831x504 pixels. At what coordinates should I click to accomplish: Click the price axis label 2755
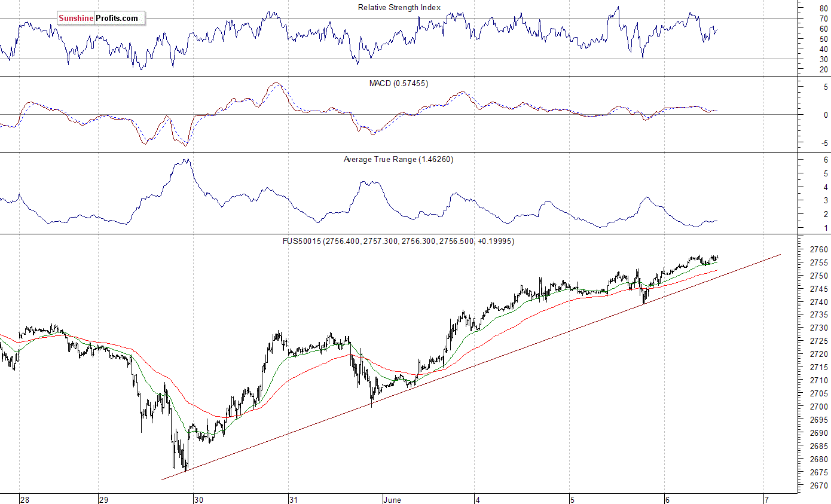(819, 262)
